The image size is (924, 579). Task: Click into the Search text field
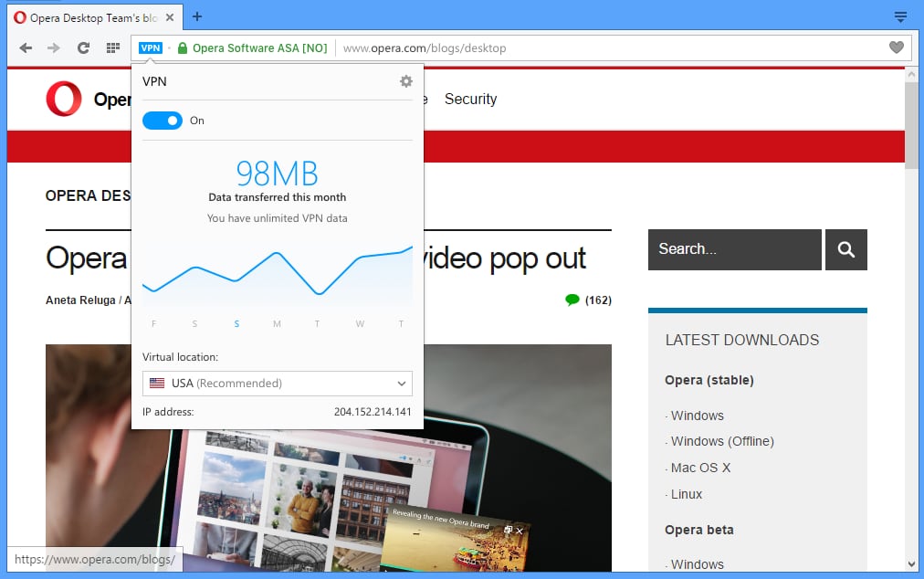734,249
